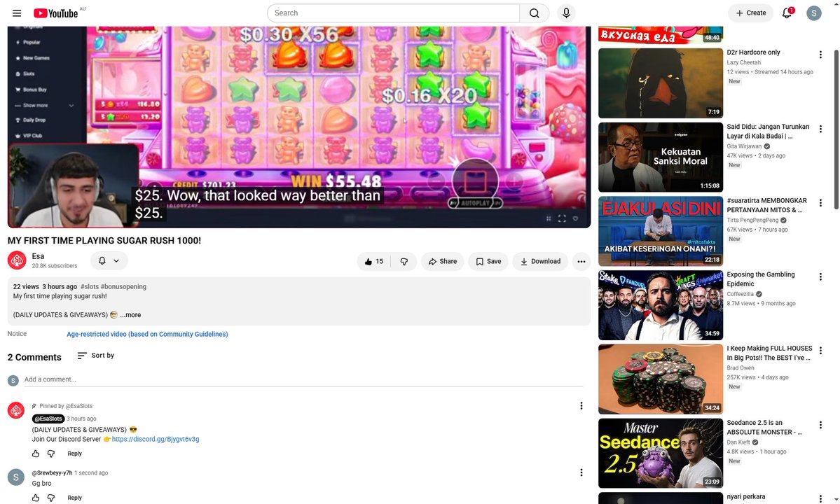Open Coffeezilla channel name

tap(740, 294)
